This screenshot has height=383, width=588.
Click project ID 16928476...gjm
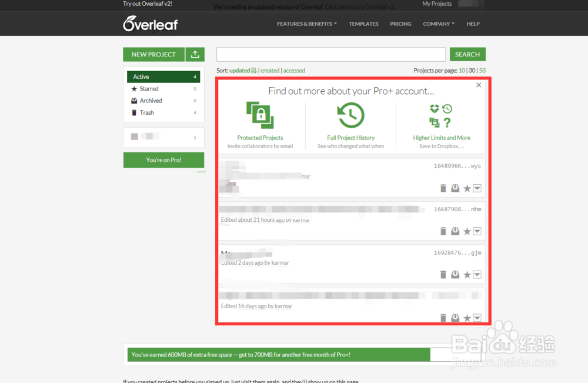click(x=457, y=252)
